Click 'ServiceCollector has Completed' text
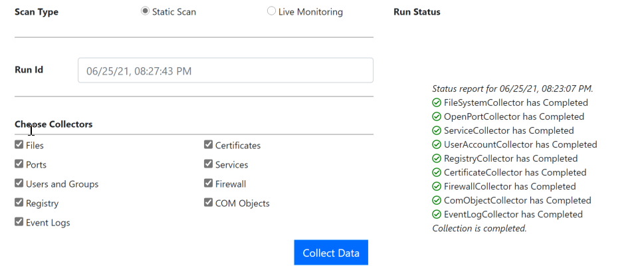 (509, 131)
